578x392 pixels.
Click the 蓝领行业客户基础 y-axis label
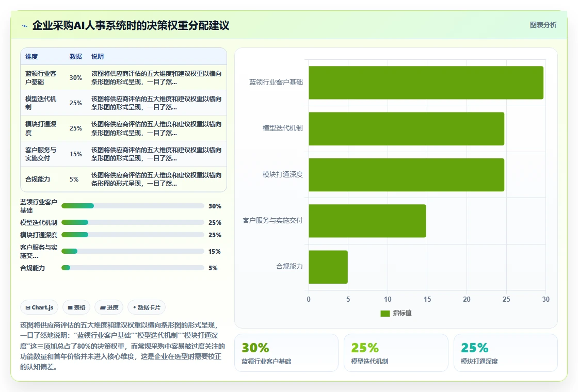tap(276, 82)
